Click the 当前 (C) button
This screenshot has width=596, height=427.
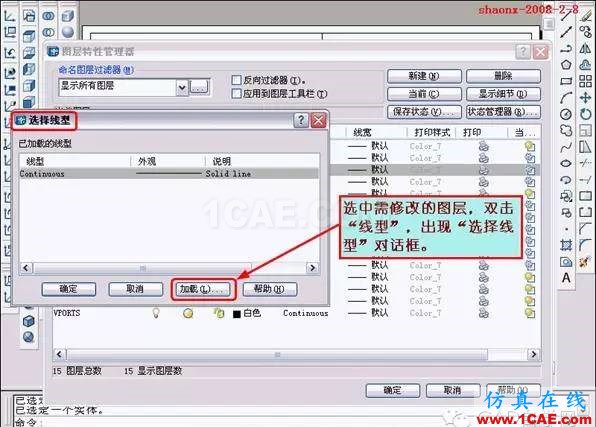[424, 94]
